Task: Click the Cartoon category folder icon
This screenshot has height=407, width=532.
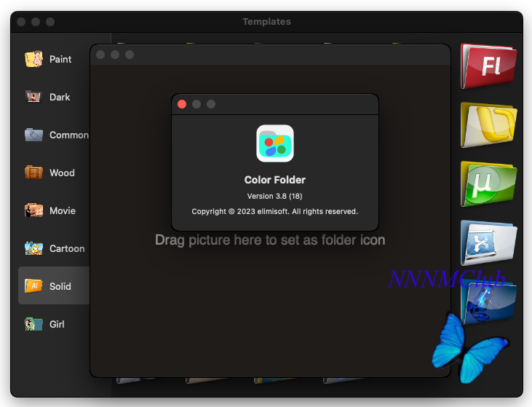Action: 33,248
